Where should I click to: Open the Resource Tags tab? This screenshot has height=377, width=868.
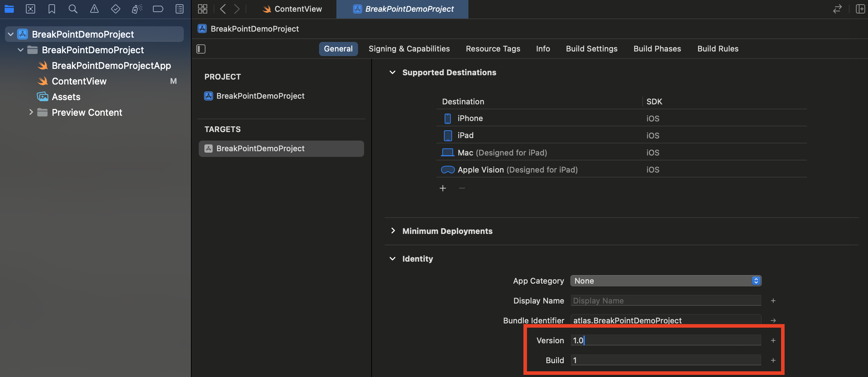tap(493, 49)
